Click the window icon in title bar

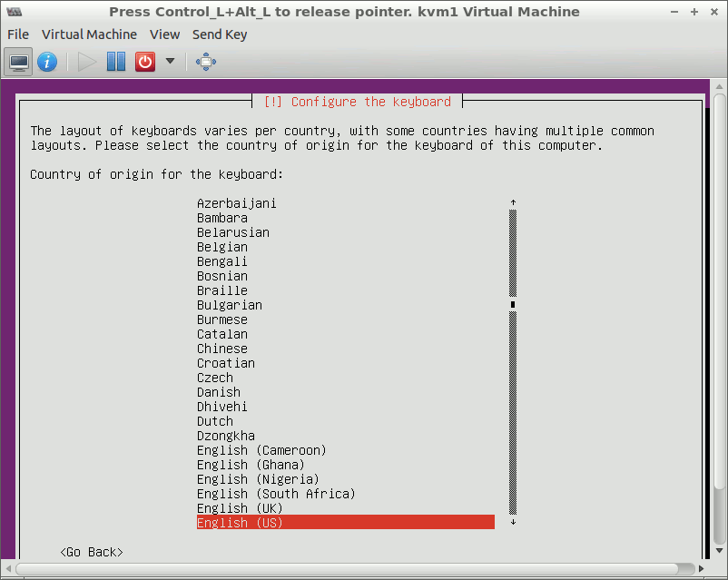tap(14, 12)
